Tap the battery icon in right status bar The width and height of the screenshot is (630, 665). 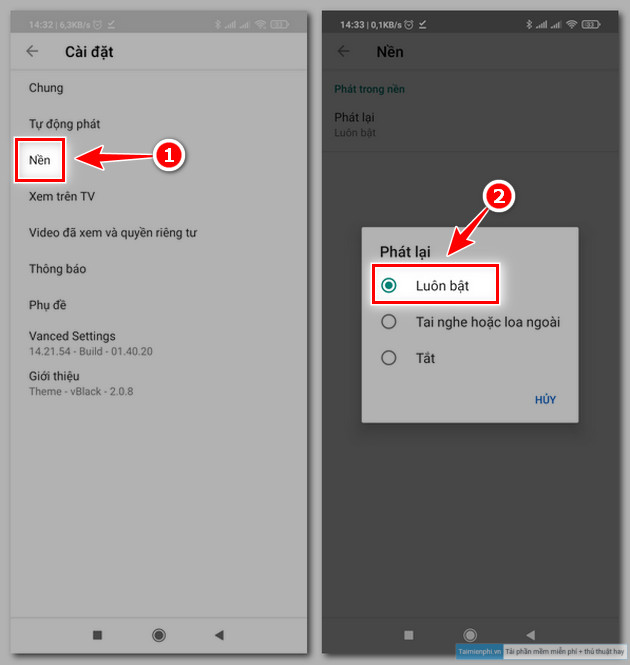[x=591, y=25]
